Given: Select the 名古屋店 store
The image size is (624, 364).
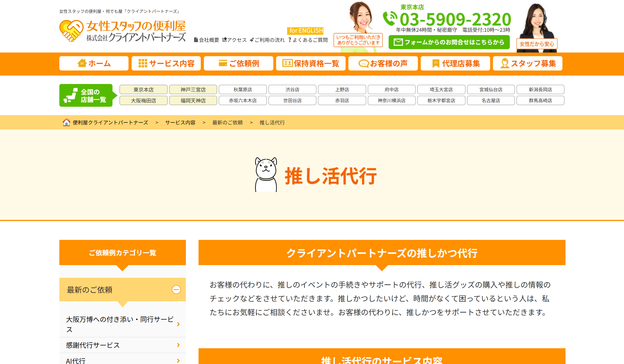Looking at the screenshot, I should coord(491,101).
